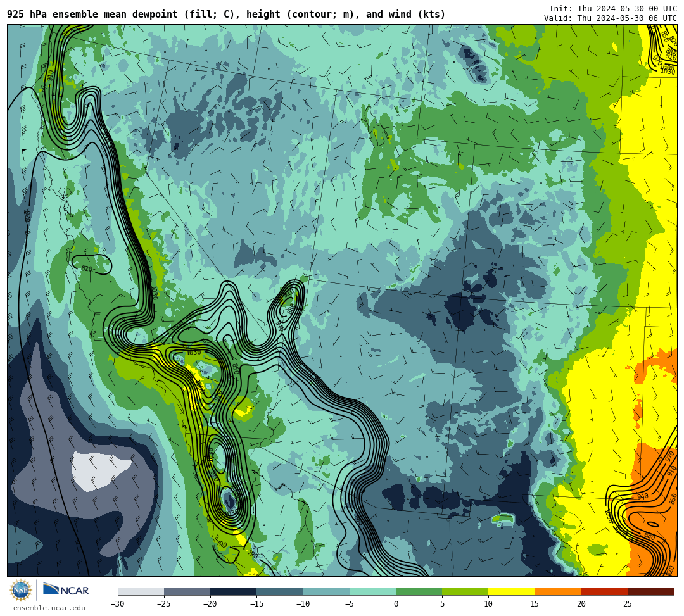Image resolution: width=684 pixels, height=616 pixels.
Task: Click the positive '20' colorbar tick label
Action: pos(581,604)
